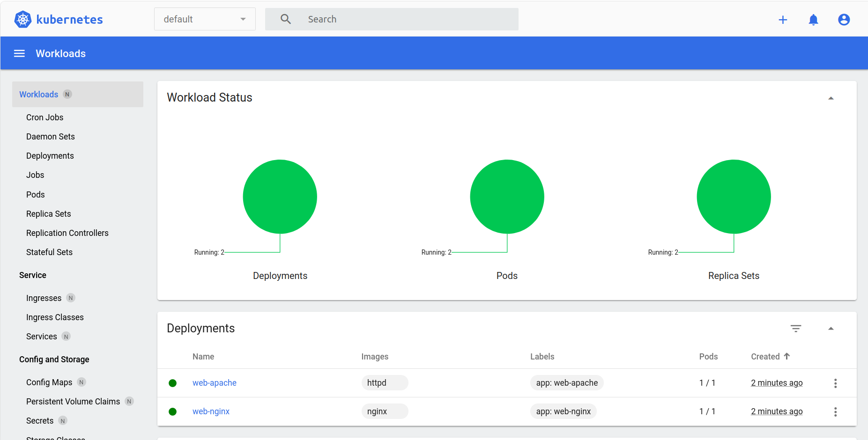The image size is (868, 440).
Task: Go to Daemon Sets
Action: click(x=51, y=137)
